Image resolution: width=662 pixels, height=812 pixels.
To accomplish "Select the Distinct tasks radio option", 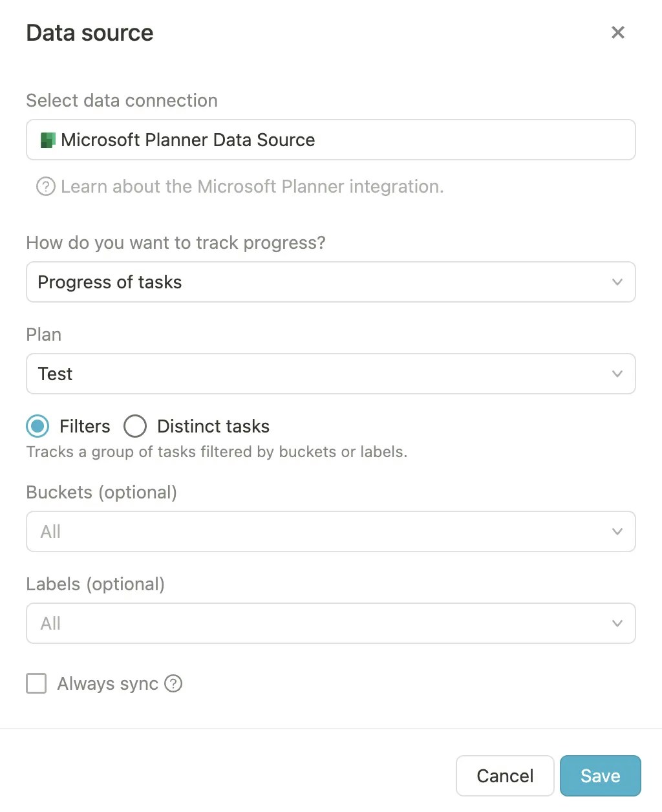I will pyautogui.click(x=135, y=426).
